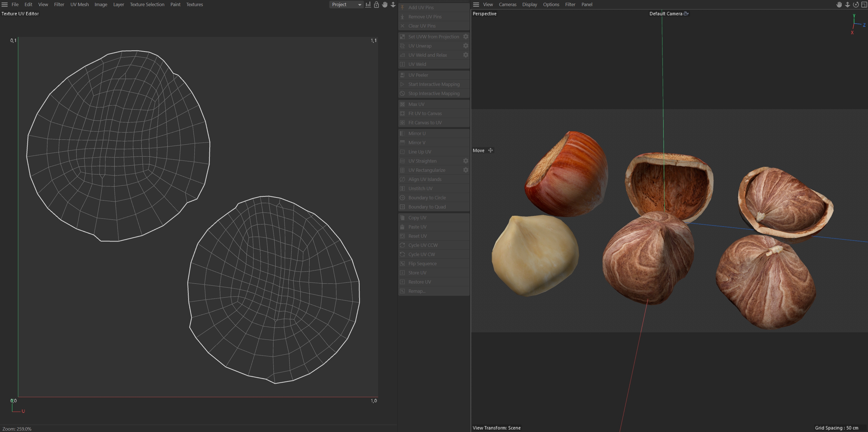Open the UV Mesh menu
Viewport: 868px width, 432px height.
[x=79, y=5]
